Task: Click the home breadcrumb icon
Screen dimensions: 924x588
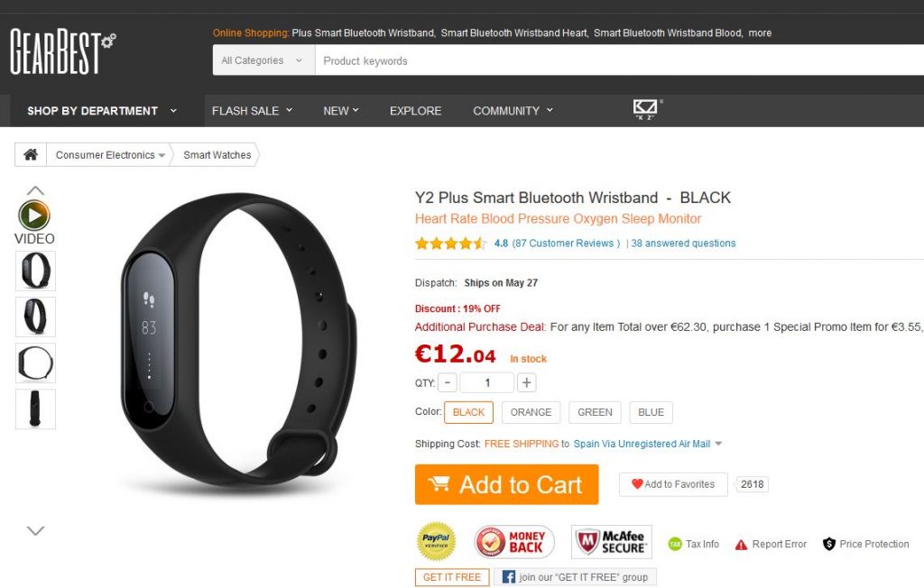Action: [x=31, y=154]
